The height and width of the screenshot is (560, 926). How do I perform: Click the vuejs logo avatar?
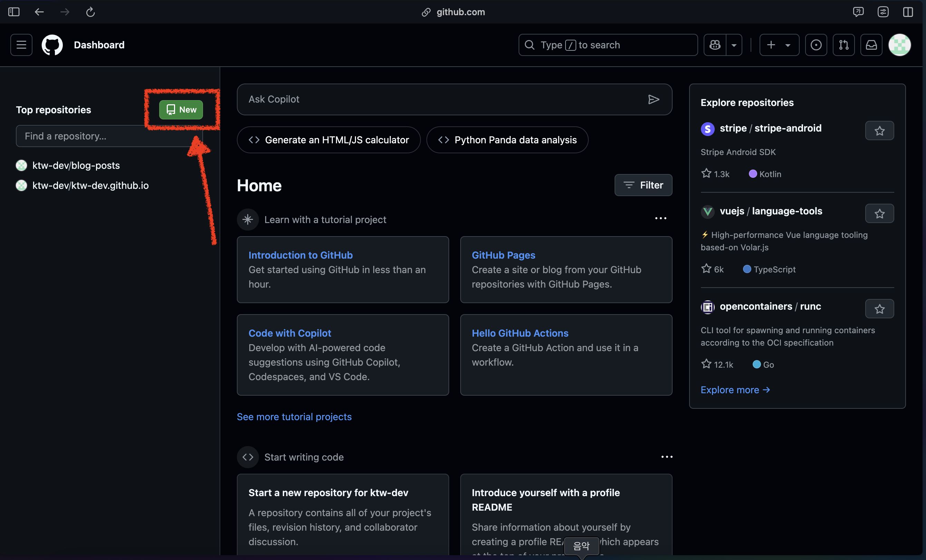pyautogui.click(x=707, y=212)
